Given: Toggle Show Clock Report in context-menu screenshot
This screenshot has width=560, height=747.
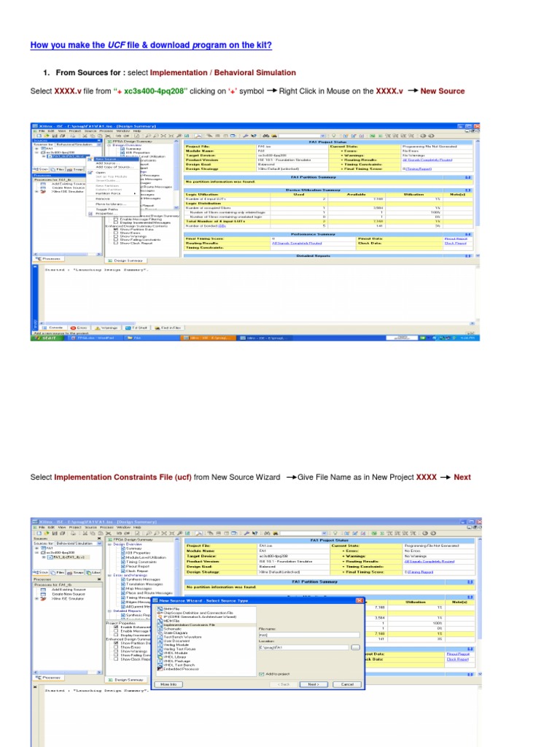Looking at the screenshot, I should click(x=116, y=243).
